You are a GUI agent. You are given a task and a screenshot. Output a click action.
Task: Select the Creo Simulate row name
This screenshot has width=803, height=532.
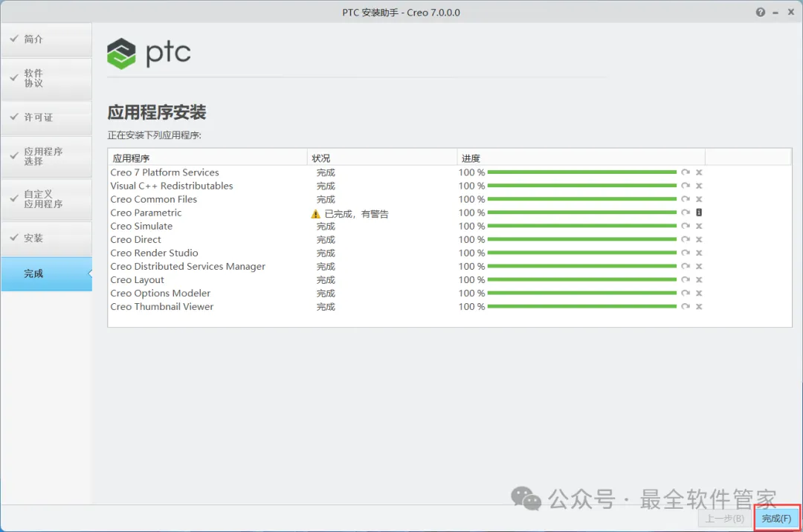tap(141, 226)
